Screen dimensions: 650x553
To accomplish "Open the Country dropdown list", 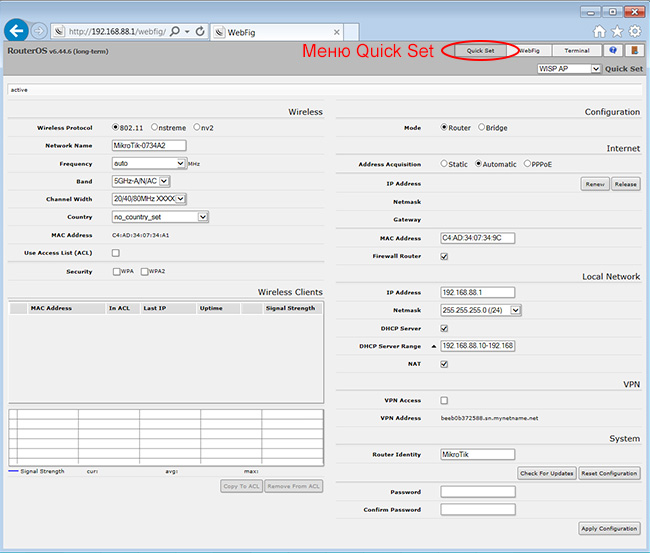I will click(x=159, y=216).
